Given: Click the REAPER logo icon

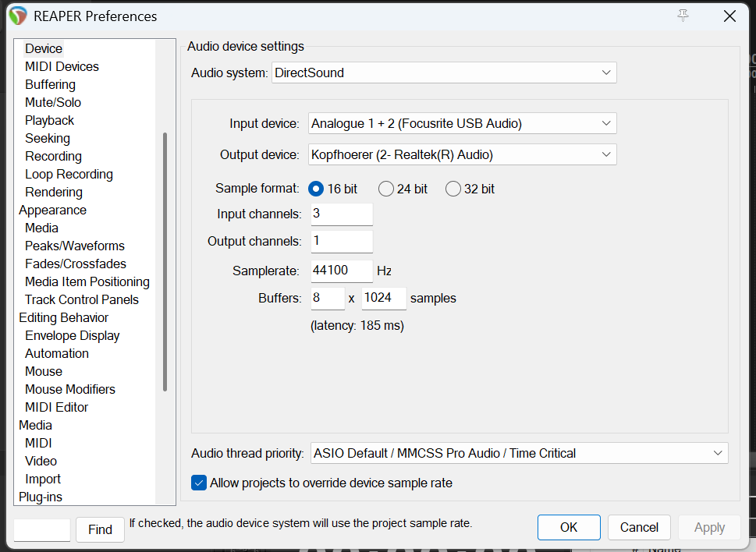Looking at the screenshot, I should tap(18, 16).
